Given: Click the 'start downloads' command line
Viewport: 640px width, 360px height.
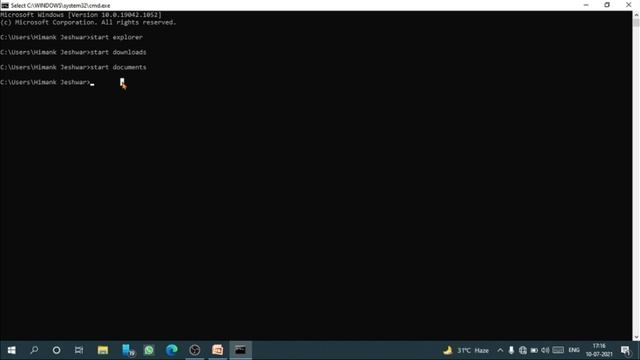Looking at the screenshot, I should point(73,52).
